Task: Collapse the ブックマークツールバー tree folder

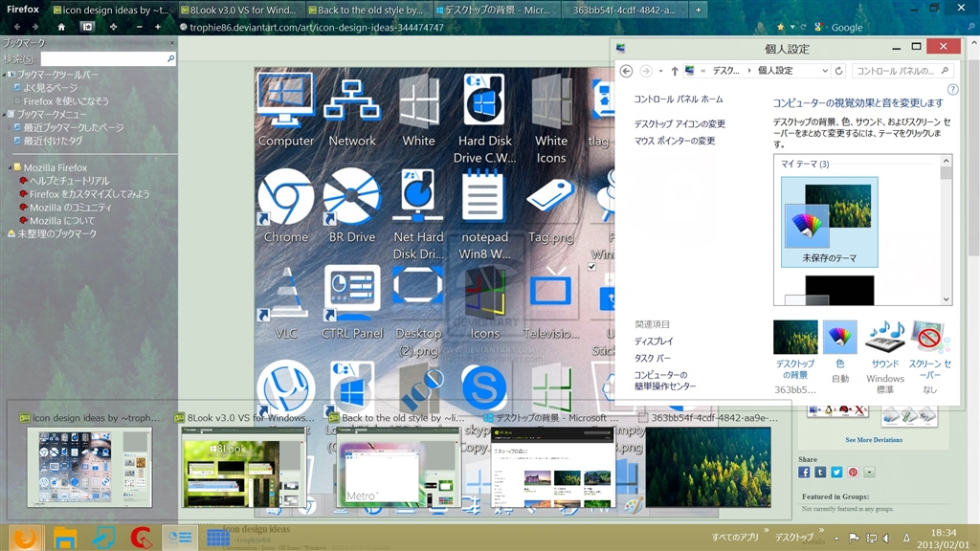Action: (5, 74)
